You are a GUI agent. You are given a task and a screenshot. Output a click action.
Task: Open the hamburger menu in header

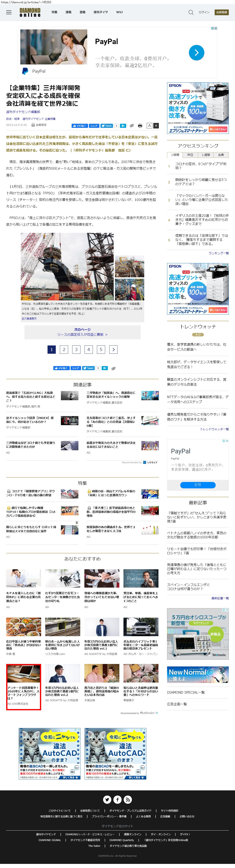[x=9, y=13]
